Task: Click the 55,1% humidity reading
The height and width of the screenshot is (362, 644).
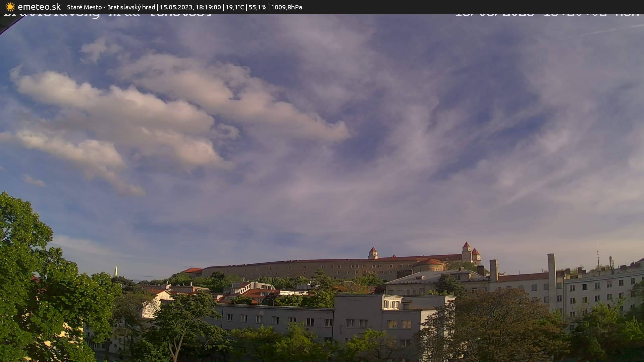Action: (257, 7)
